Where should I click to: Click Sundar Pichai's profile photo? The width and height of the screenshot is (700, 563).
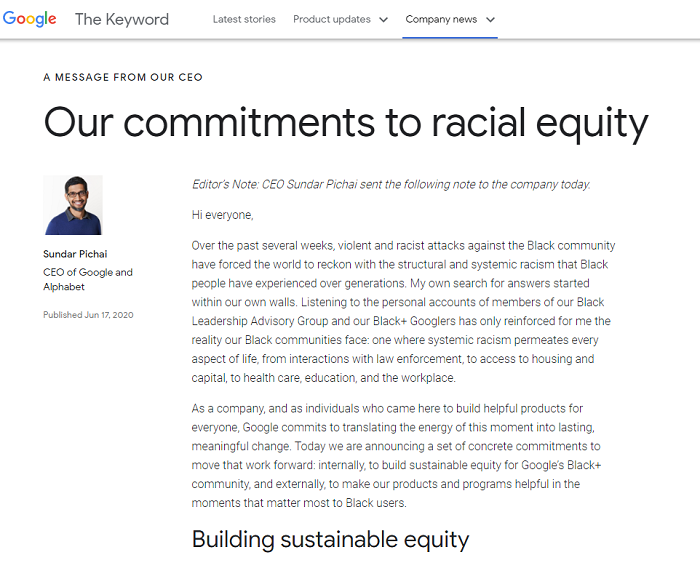[x=73, y=205]
